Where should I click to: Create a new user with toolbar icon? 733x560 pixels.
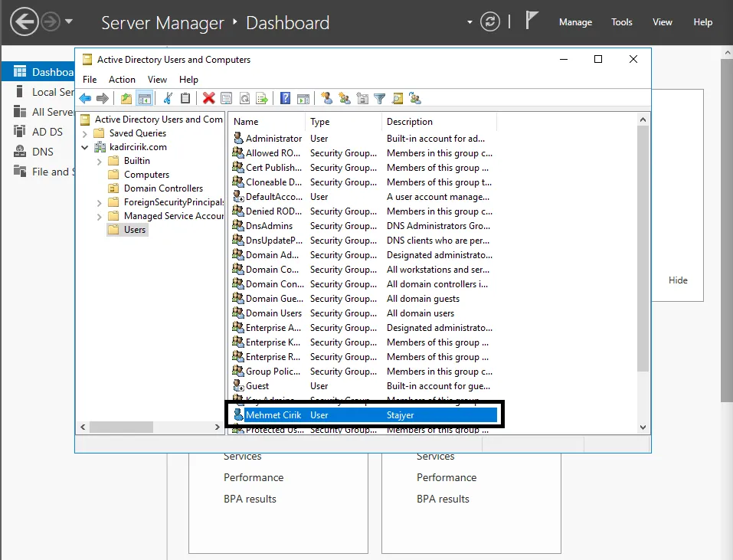pyautogui.click(x=327, y=99)
